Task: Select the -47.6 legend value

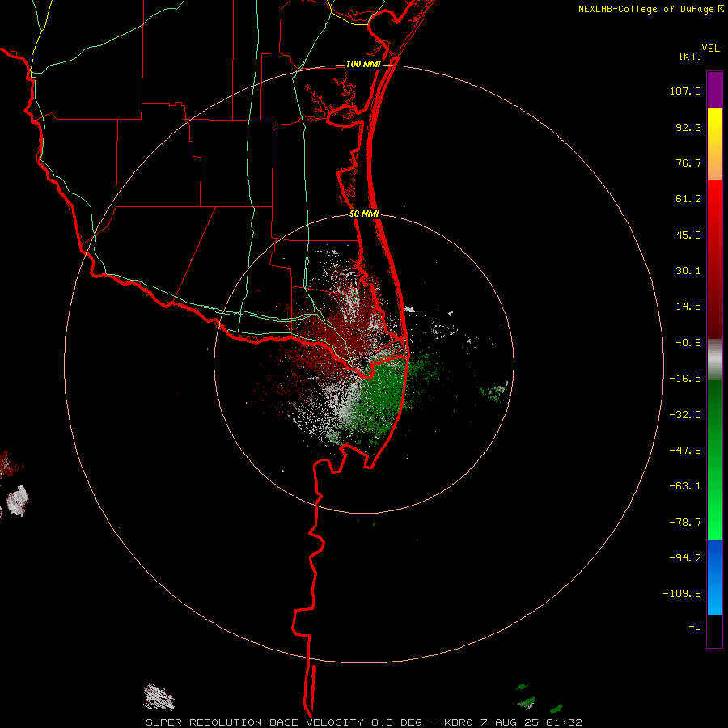Action: tap(685, 451)
